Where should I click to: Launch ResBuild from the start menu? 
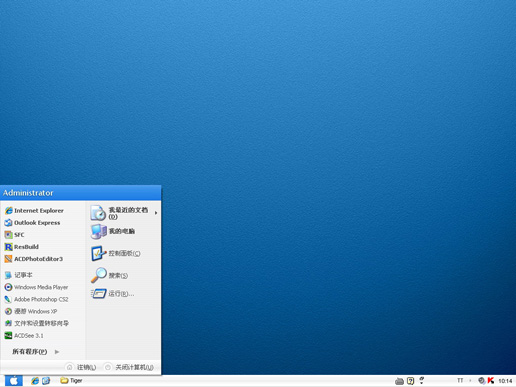coord(22,247)
